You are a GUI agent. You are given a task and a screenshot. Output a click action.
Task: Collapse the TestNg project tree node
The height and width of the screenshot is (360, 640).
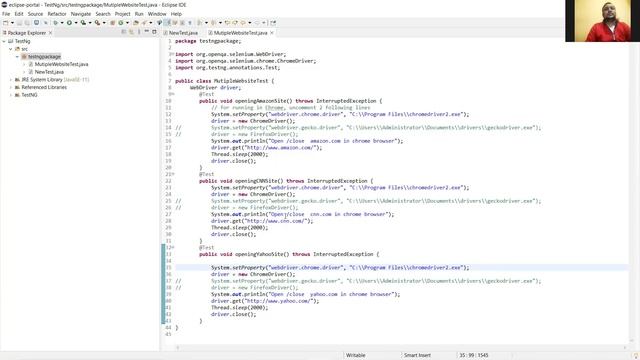point(4,41)
